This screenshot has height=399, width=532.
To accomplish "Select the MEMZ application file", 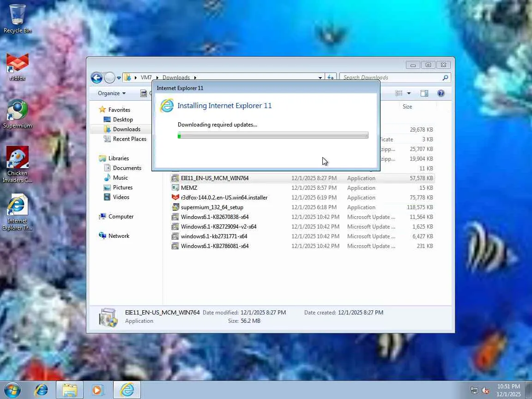I will (x=302, y=187).
